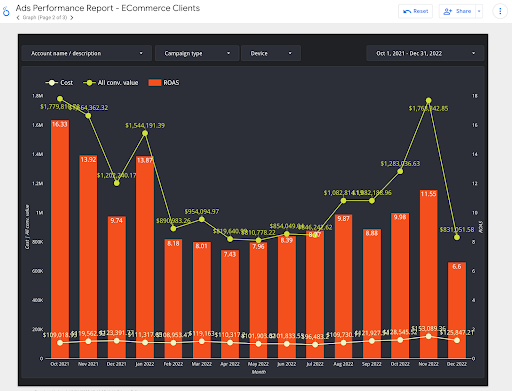Click the Jan 2022 conversion value point
This screenshot has width=512, height=391.
point(145,133)
